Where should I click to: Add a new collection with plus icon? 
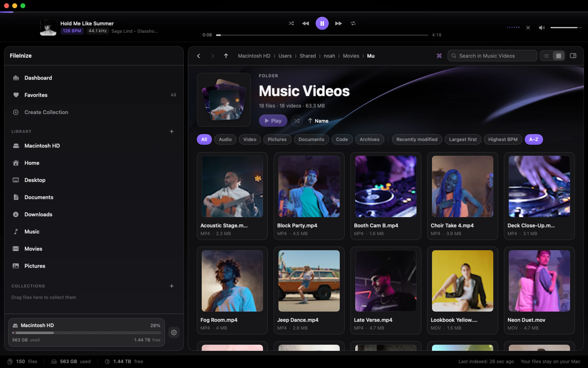[171, 286]
